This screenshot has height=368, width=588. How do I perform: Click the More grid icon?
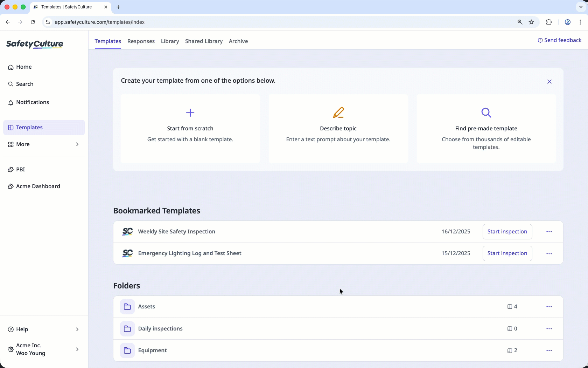click(11, 144)
